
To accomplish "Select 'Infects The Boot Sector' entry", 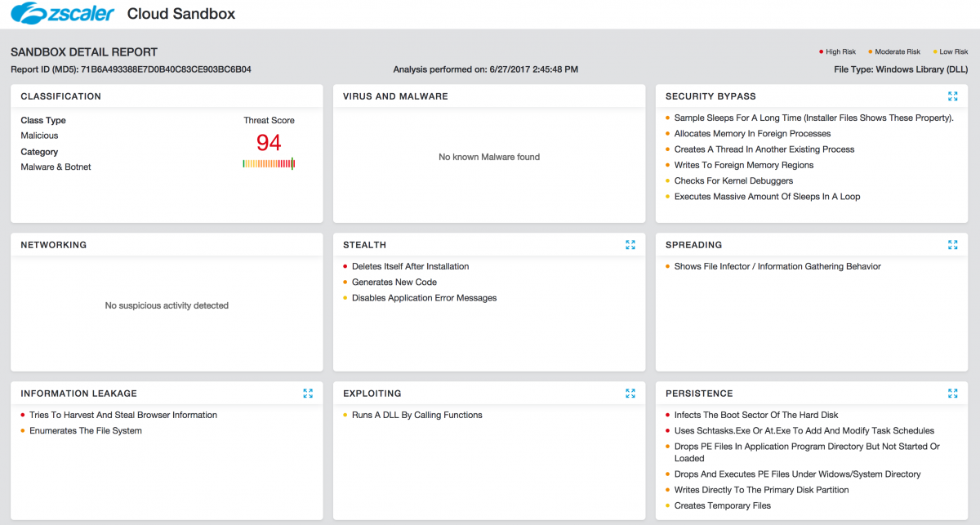I will point(756,415).
